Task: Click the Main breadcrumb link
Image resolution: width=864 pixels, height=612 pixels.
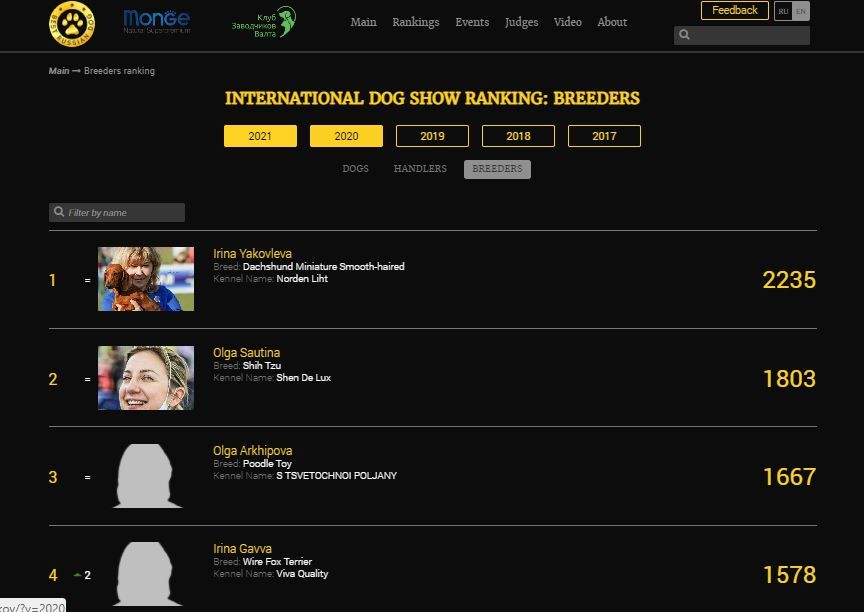Action: [x=59, y=71]
